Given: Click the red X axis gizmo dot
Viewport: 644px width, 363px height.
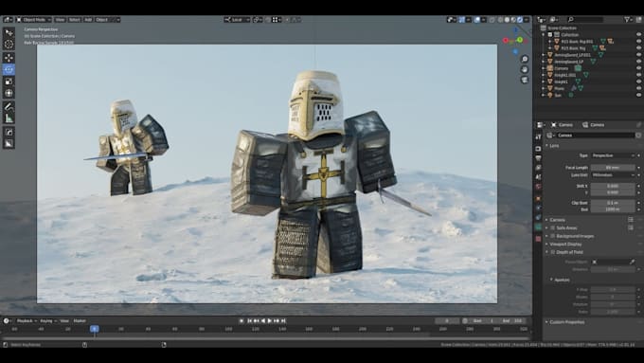Looking at the screenshot, I should point(506,41).
